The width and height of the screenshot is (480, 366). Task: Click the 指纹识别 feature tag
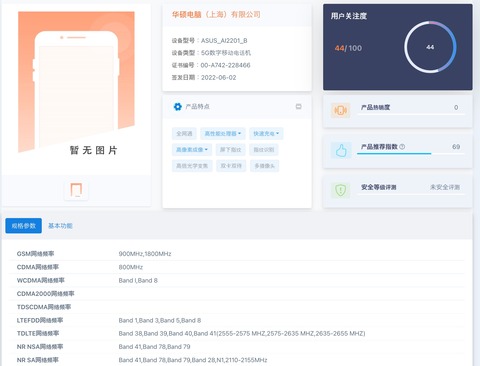[x=264, y=150]
